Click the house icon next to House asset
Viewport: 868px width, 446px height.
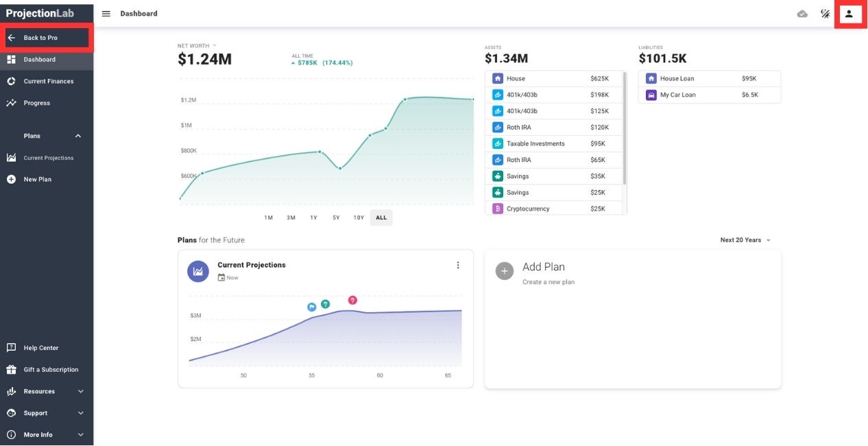[x=497, y=78]
